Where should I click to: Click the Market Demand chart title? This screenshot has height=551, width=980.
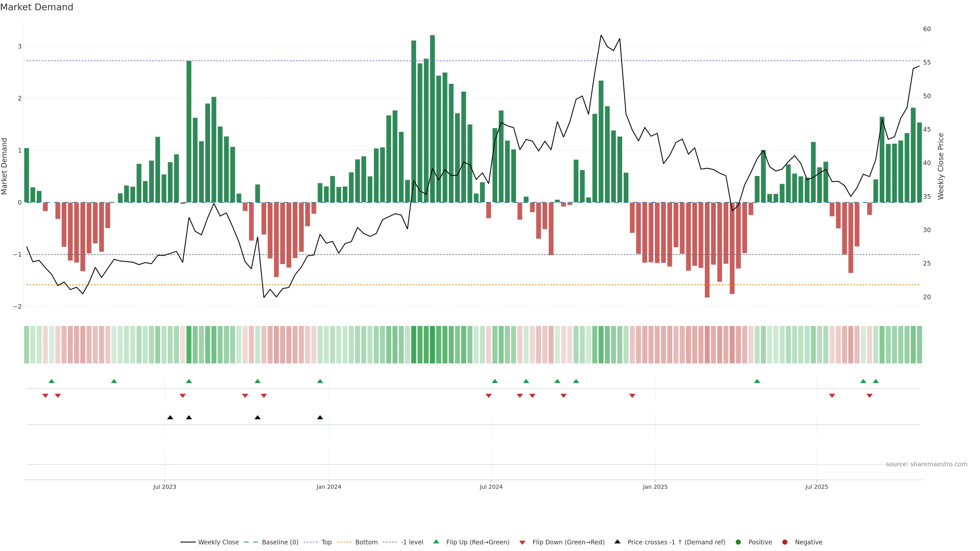pyautogui.click(x=36, y=7)
